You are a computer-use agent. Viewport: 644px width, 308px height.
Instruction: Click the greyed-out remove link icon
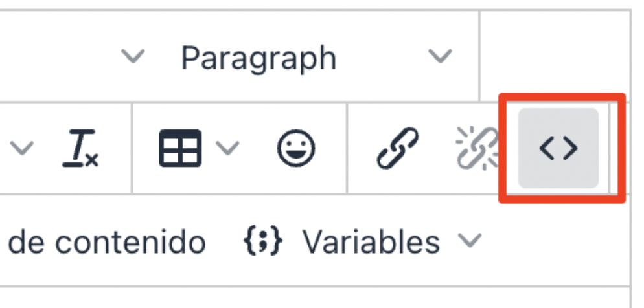(477, 148)
